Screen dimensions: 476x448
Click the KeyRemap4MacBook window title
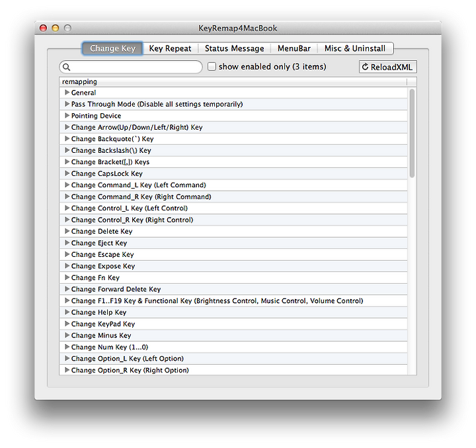[x=238, y=28]
